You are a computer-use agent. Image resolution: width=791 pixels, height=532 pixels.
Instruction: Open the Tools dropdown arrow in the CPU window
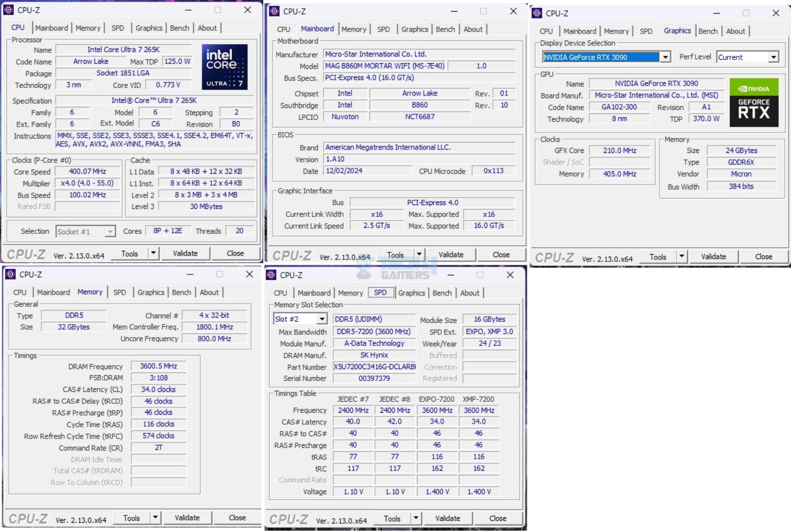click(x=153, y=253)
